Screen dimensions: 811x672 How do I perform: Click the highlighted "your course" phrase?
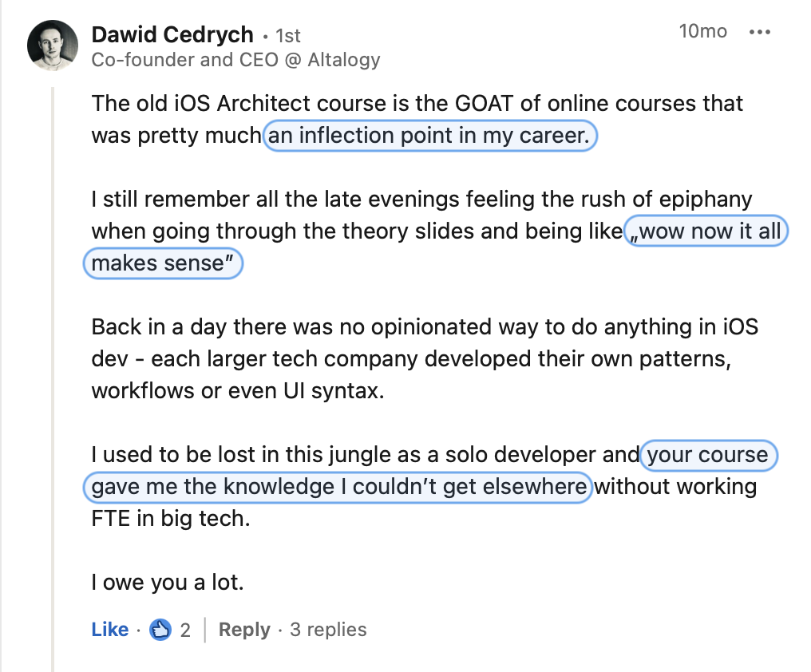point(709,455)
